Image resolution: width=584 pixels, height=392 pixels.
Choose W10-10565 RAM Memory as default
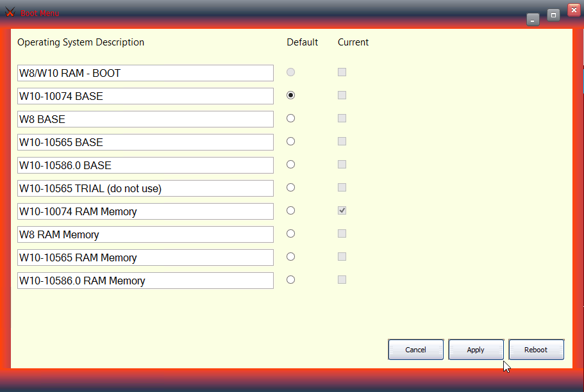(x=290, y=257)
